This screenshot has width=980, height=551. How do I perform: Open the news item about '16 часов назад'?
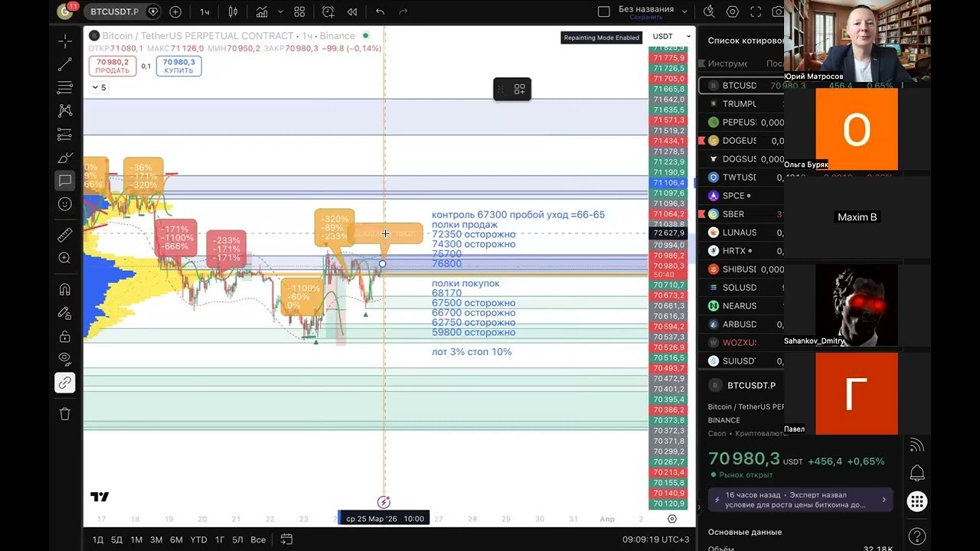click(x=800, y=500)
